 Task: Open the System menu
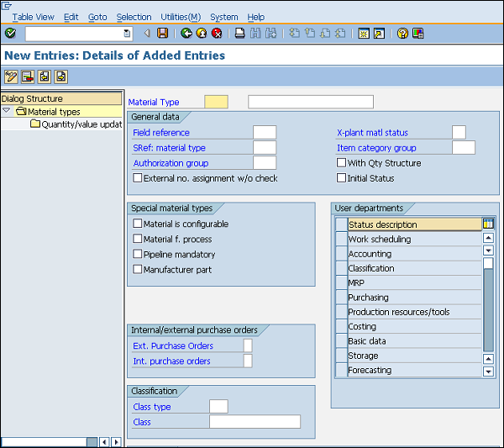pos(224,17)
